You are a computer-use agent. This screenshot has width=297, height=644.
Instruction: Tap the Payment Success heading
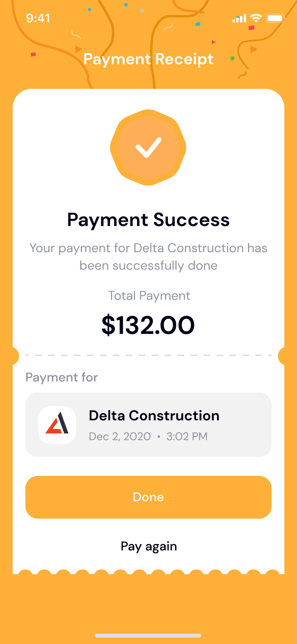[x=148, y=220]
